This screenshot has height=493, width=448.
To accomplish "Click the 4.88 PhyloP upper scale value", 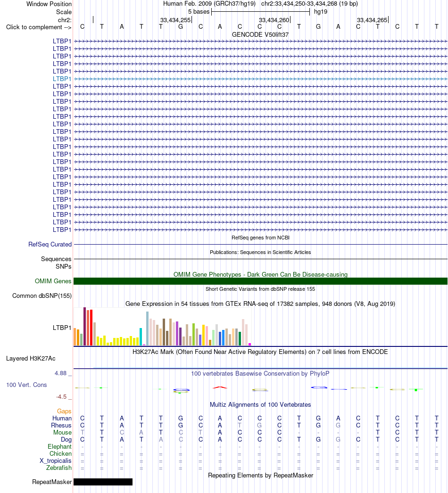I will pos(60,373).
